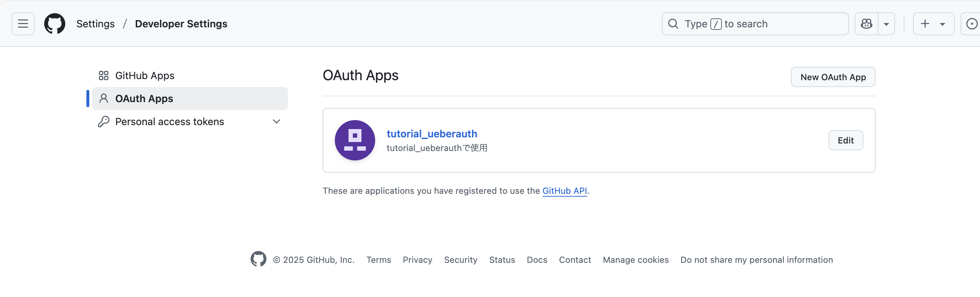Image resolution: width=980 pixels, height=297 pixels.
Task: Open Copilot dropdown arrow
Action: [x=886, y=23]
